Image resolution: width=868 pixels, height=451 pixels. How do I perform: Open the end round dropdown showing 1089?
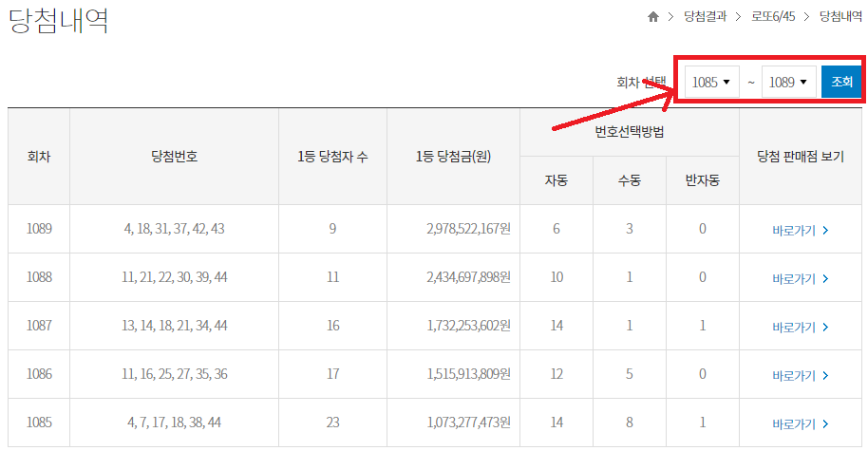788,82
